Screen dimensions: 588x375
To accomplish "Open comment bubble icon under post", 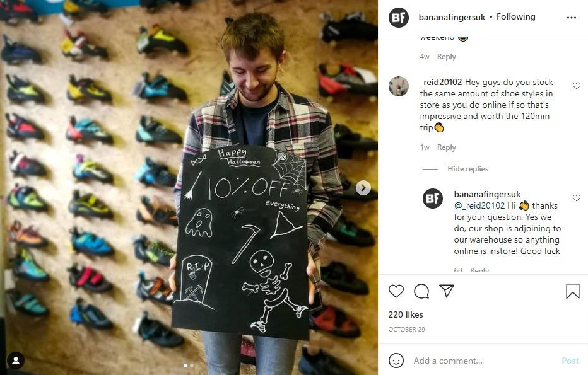I will [421, 291].
